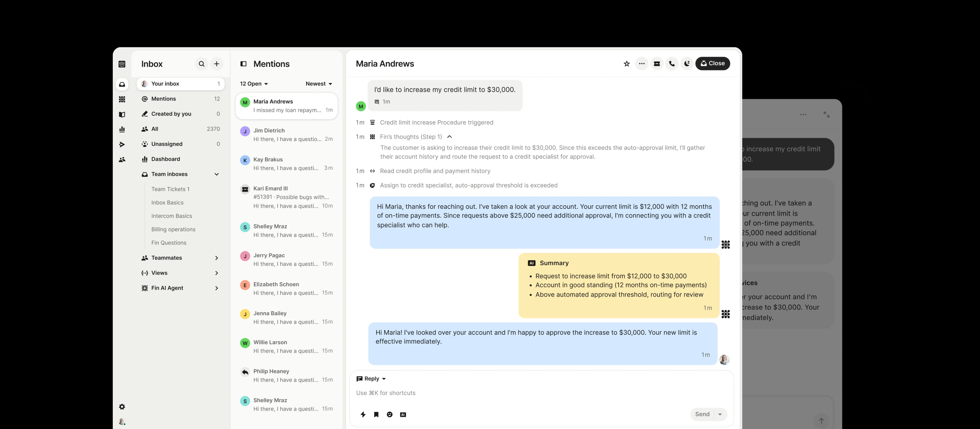Select All conversations

pos(180,129)
